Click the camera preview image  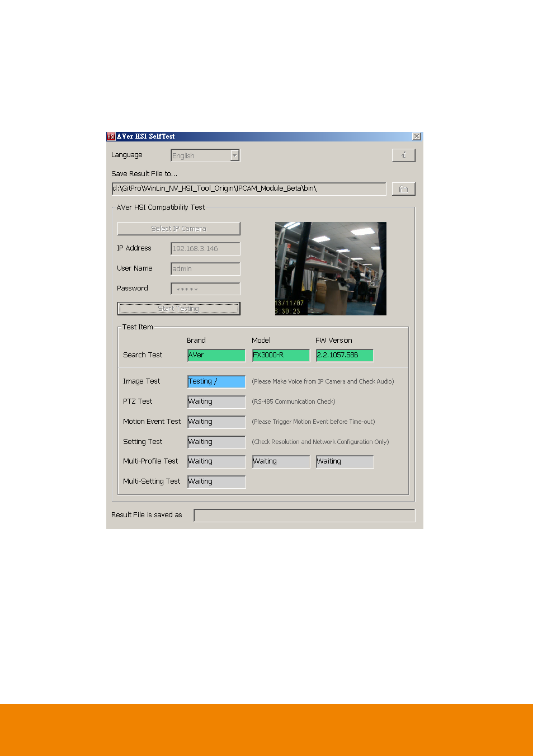click(x=331, y=269)
